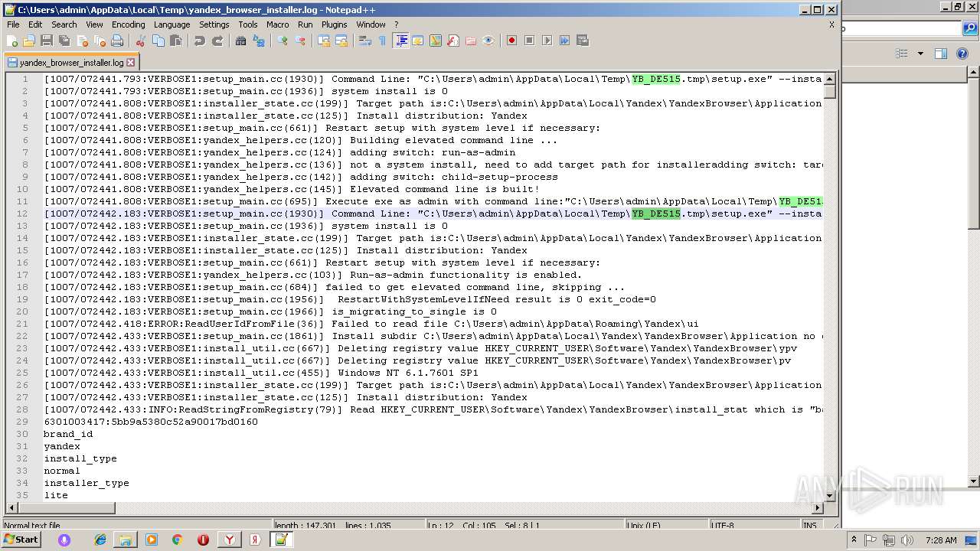
Task: Play back the recorded macro
Action: [x=547, y=41]
